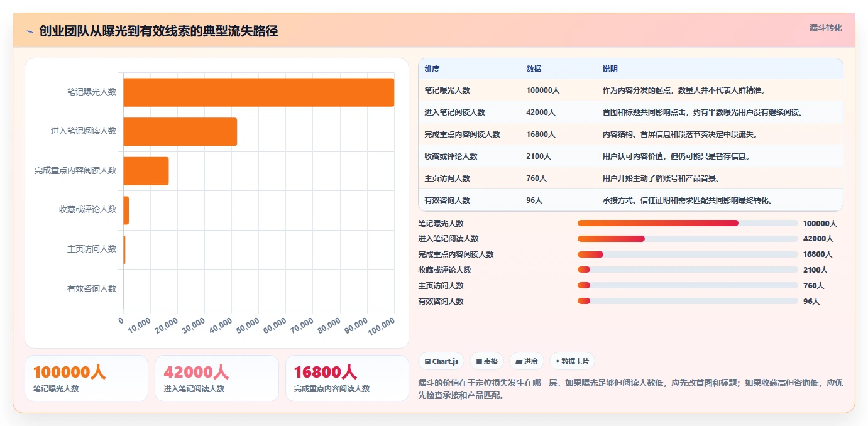868x426 pixels.
Task: Click the 笔记曝光人数 progress bar
Action: [x=688, y=223]
